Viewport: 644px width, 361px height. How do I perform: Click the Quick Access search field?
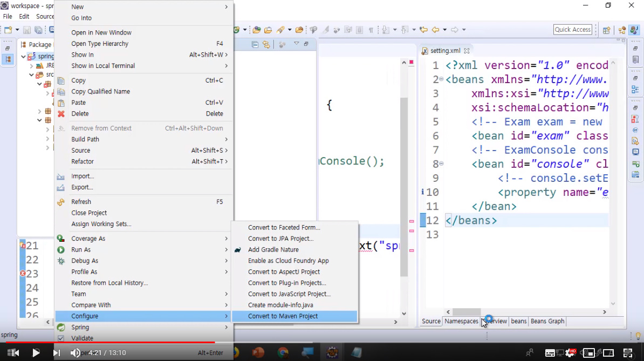(573, 30)
